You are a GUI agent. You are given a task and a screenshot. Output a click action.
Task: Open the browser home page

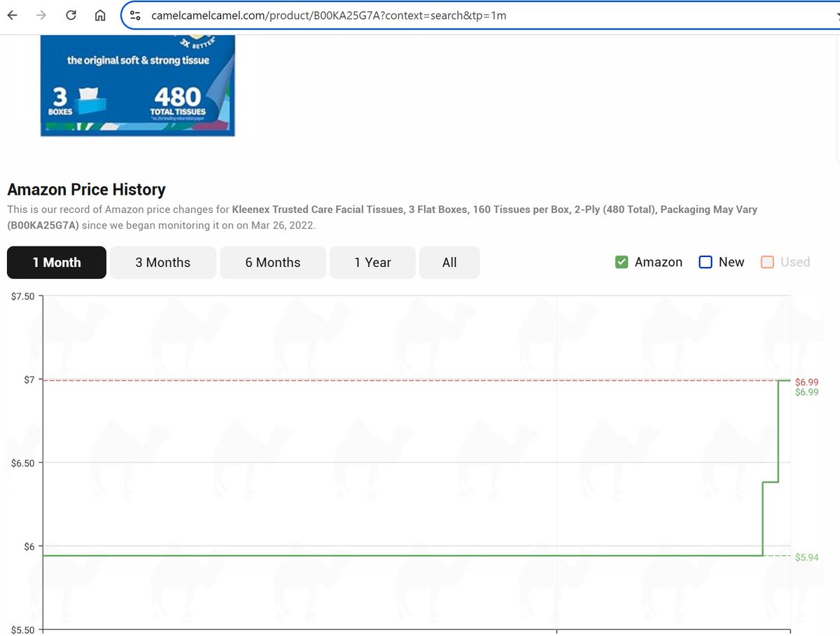(100, 15)
